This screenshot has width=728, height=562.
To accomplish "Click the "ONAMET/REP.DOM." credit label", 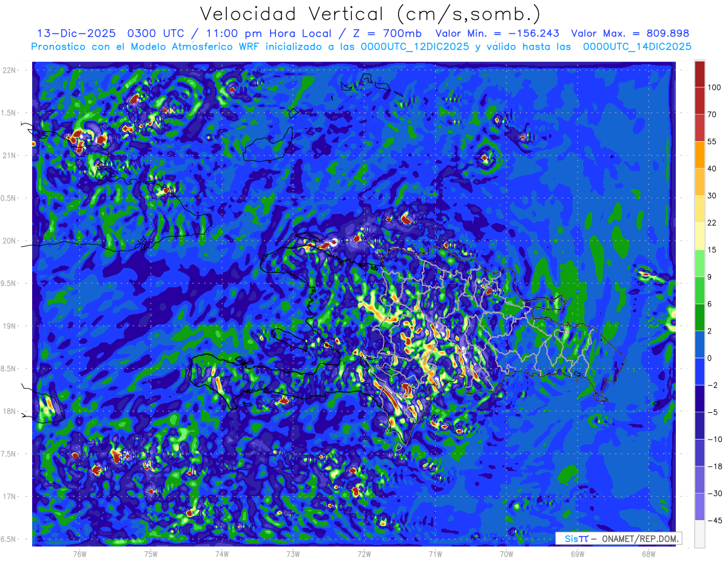I will click(639, 538).
